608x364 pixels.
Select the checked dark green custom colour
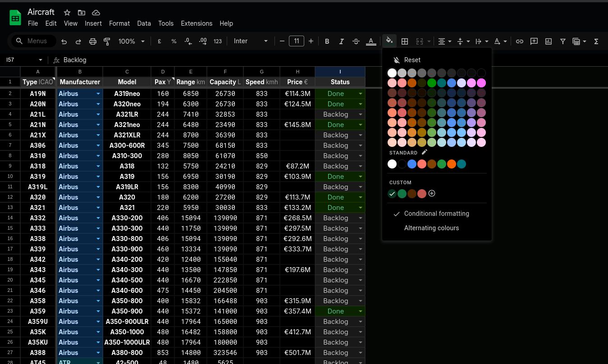pyautogui.click(x=392, y=194)
